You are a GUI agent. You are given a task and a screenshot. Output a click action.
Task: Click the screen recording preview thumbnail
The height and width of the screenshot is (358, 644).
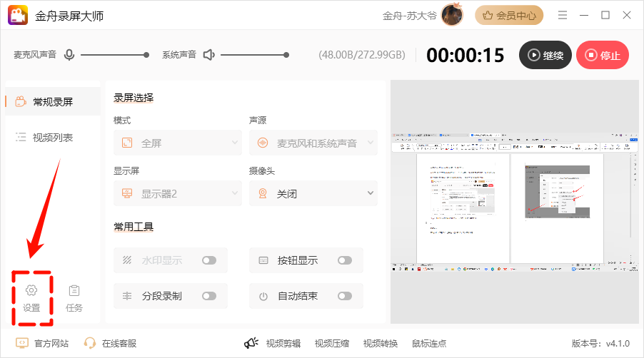pos(514,202)
